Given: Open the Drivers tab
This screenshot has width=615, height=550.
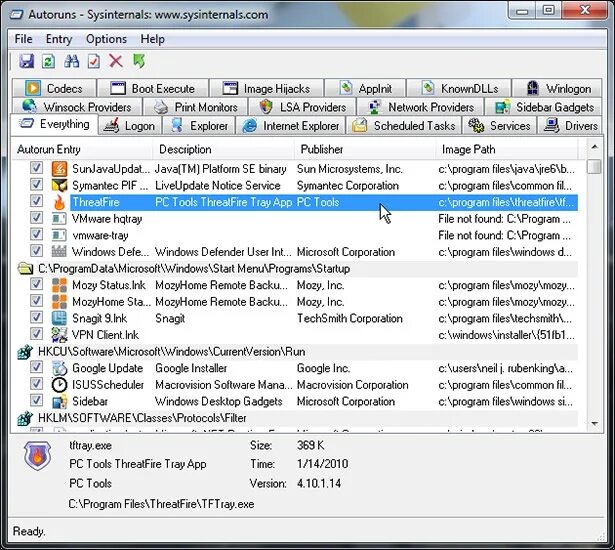Looking at the screenshot, I should pos(571,126).
